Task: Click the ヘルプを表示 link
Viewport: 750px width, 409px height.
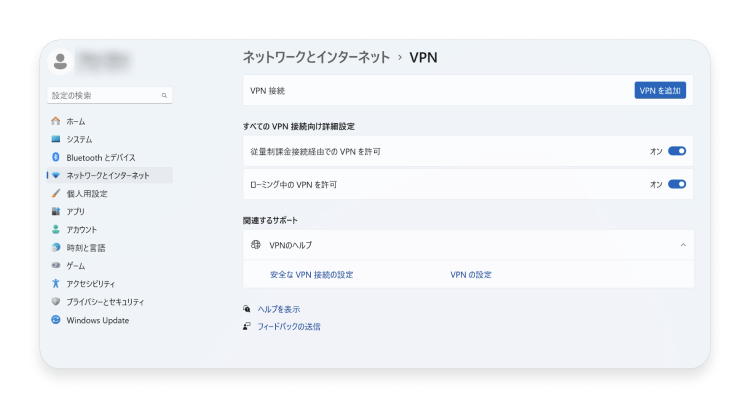Action: tap(279, 309)
